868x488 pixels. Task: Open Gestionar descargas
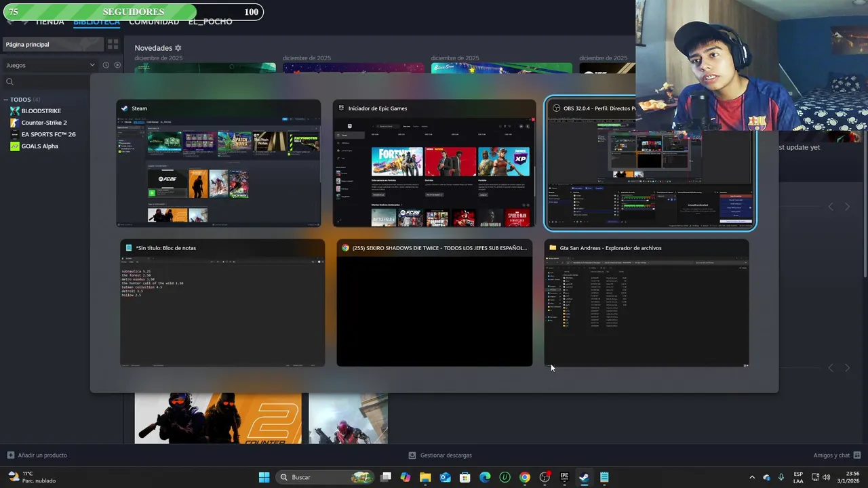(440, 455)
